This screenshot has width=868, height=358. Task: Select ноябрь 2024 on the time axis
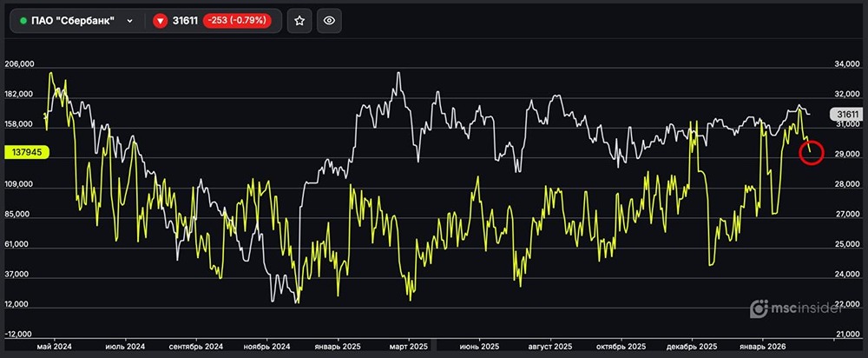coord(266,347)
